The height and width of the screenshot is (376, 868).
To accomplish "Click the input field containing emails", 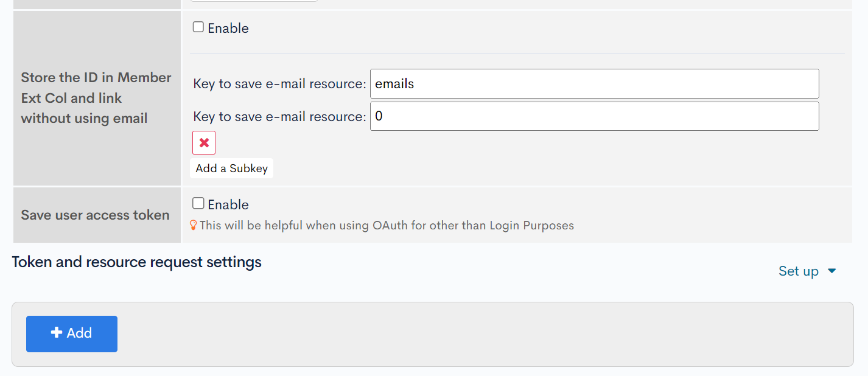I will tap(594, 84).
